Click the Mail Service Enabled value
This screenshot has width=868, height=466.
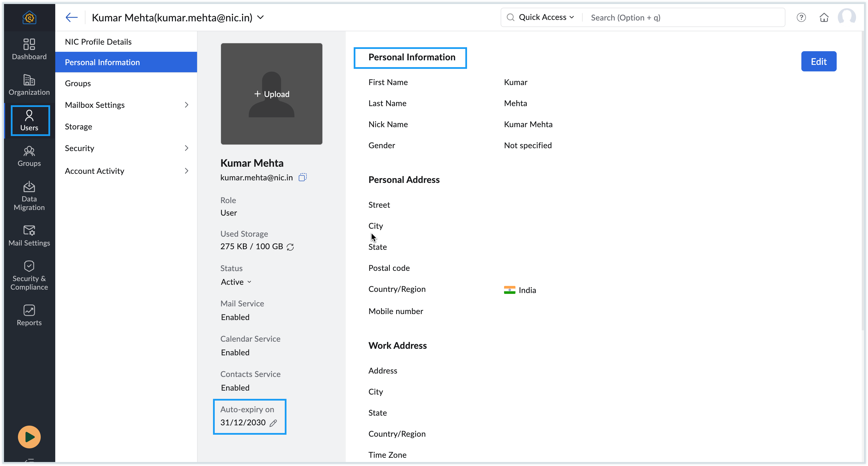tap(235, 317)
